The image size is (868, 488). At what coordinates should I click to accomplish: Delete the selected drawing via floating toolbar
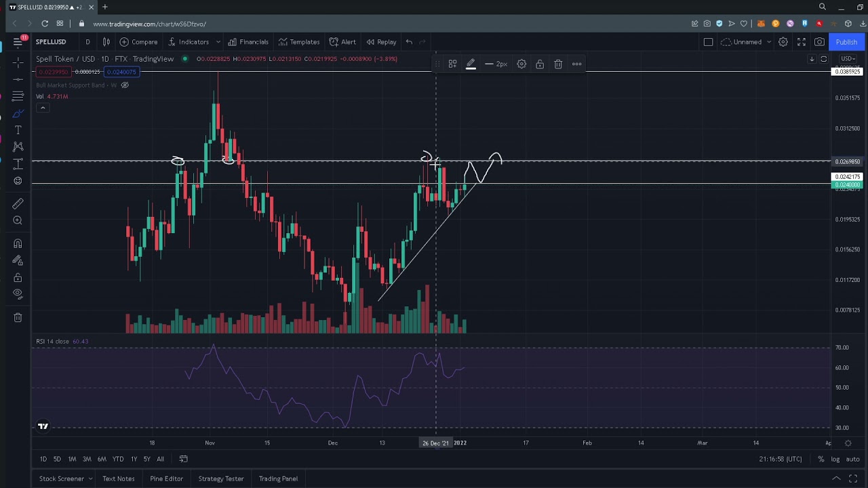(558, 64)
